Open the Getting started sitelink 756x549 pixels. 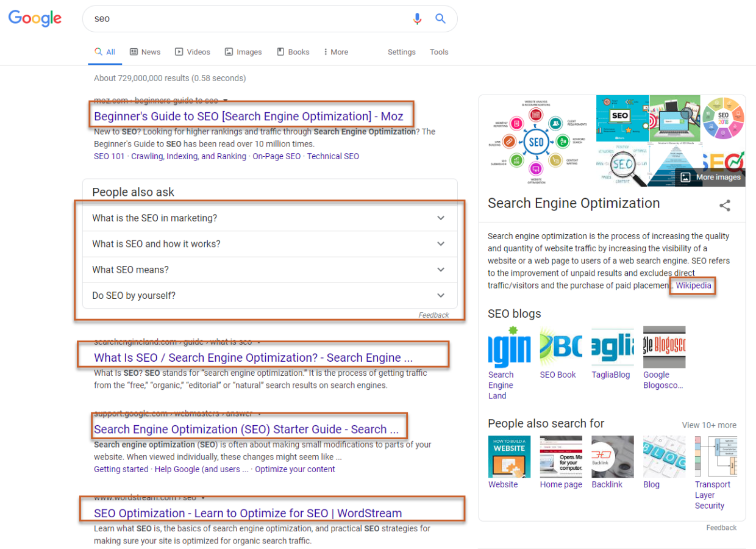click(x=121, y=469)
